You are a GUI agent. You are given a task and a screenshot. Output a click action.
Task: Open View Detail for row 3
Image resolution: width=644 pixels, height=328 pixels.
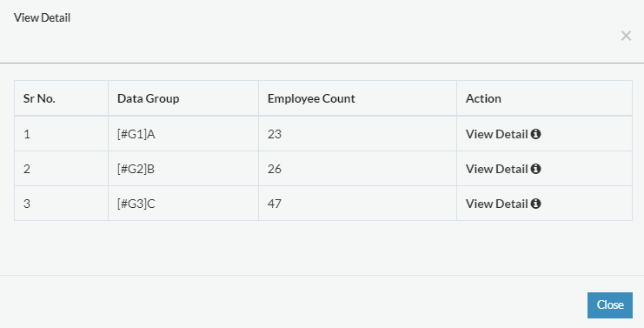tap(496, 204)
